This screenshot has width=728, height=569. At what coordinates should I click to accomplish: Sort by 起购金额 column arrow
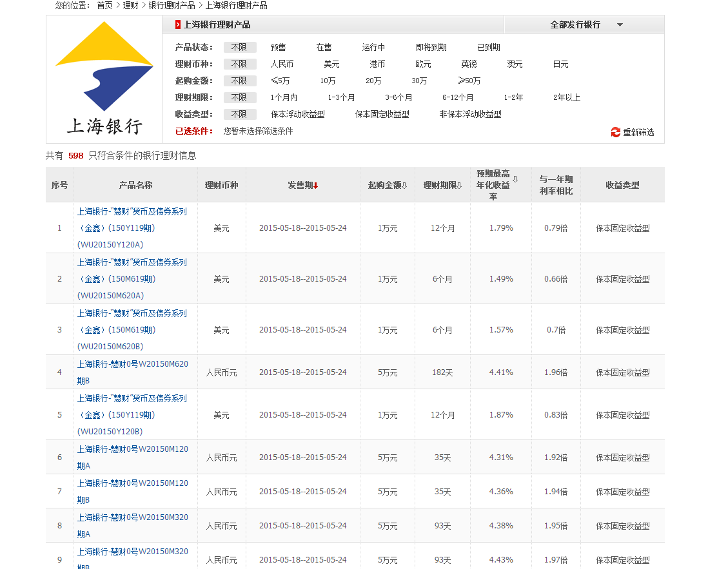pos(404,185)
